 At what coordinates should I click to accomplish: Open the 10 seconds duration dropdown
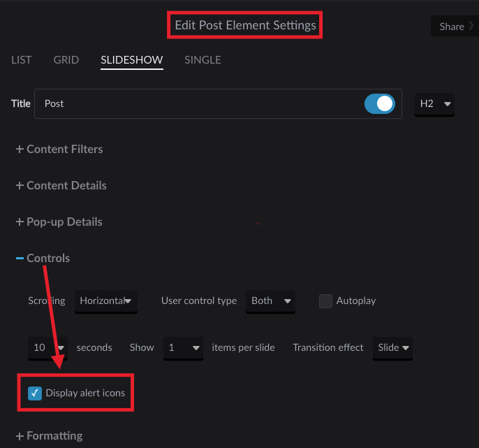click(x=47, y=348)
